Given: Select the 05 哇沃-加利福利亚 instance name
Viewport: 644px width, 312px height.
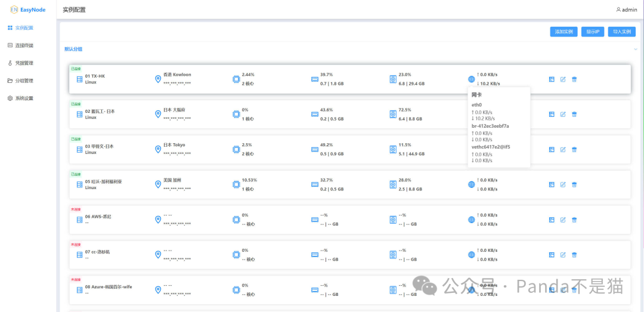Looking at the screenshot, I should pos(104,182).
